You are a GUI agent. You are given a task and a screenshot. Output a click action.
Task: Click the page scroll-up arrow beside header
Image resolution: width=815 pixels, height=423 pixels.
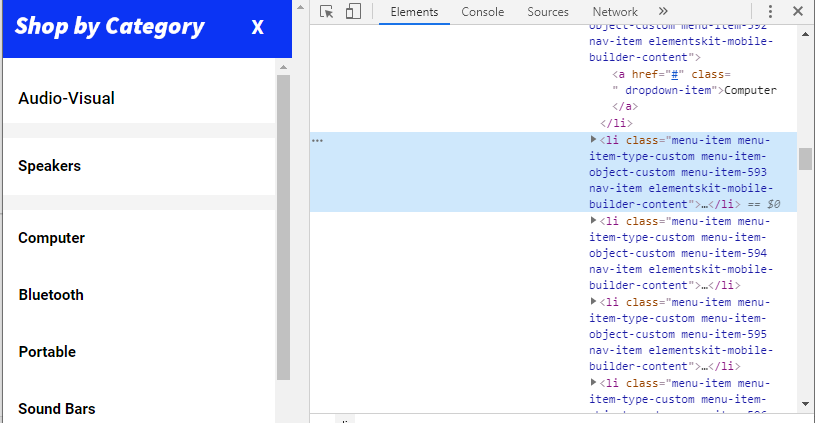pyautogui.click(x=300, y=7)
